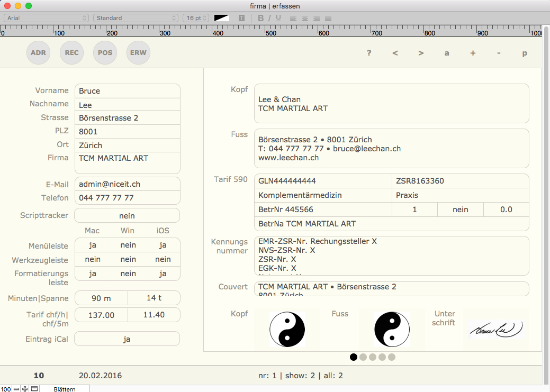Open the 16 pt font size dropdown

pyautogui.click(x=196, y=18)
